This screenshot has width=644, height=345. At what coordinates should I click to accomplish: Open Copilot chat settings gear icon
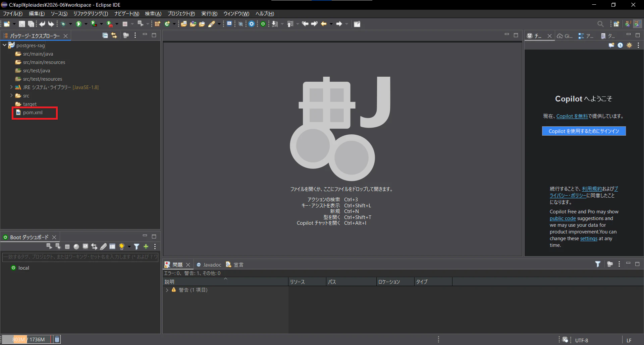(x=629, y=45)
